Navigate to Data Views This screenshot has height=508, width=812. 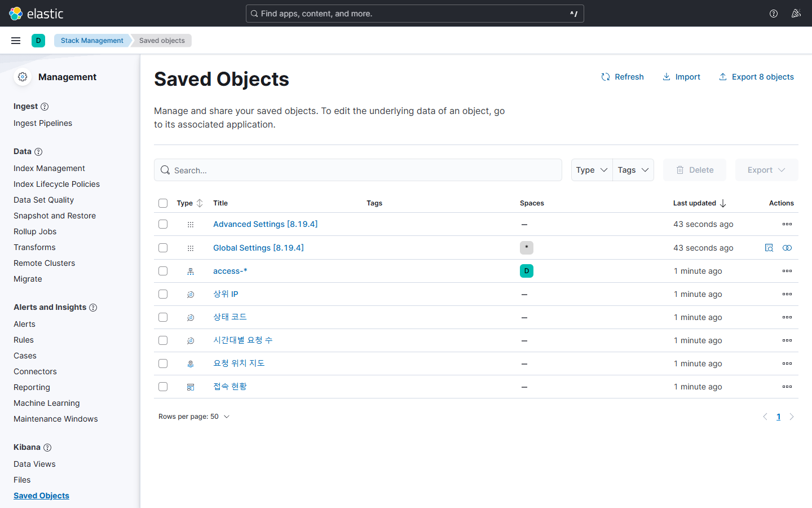[x=34, y=464]
